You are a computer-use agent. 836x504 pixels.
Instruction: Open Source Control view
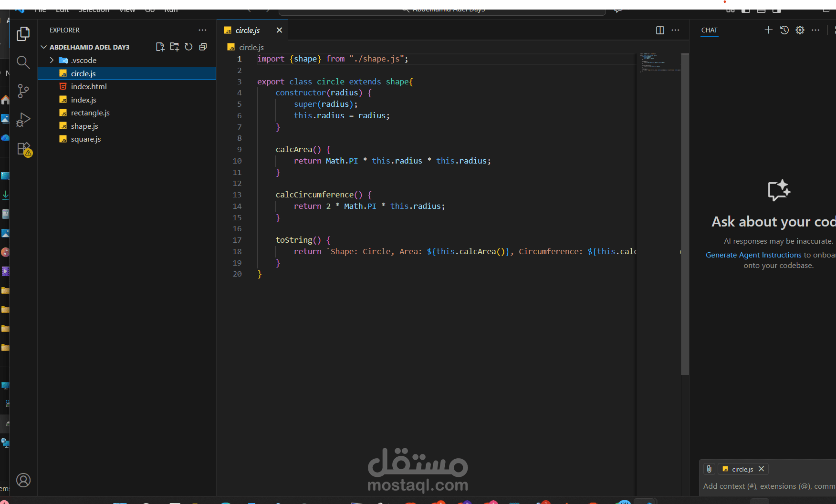point(23,91)
